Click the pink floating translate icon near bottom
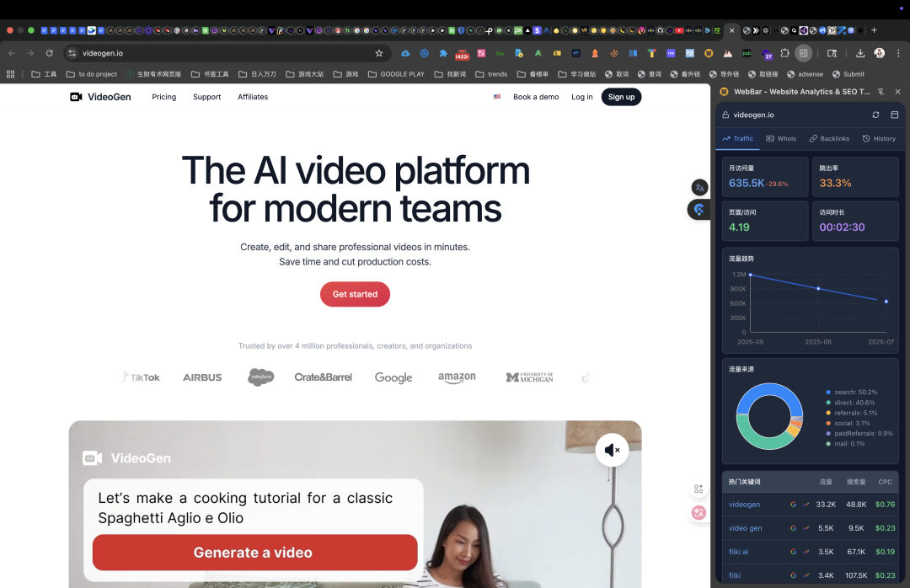Viewport: 910px width, 588px height. point(699,512)
